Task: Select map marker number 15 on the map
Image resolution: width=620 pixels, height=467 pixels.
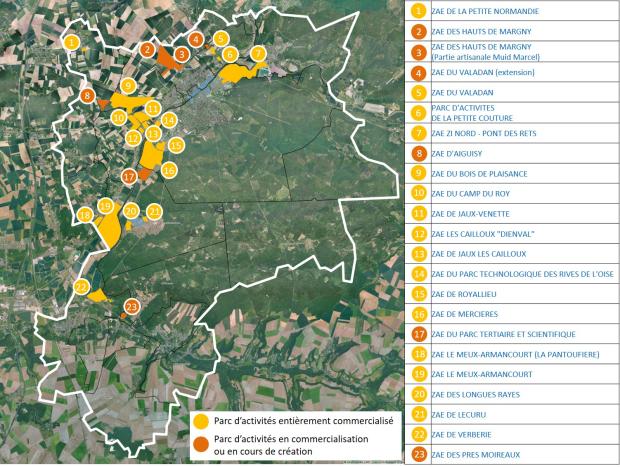Action: [x=176, y=145]
